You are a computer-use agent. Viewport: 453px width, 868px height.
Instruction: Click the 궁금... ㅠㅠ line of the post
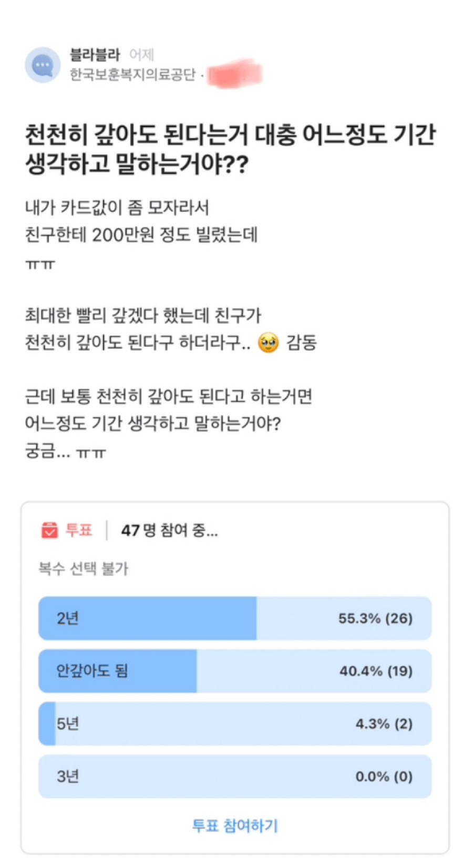click(x=66, y=451)
